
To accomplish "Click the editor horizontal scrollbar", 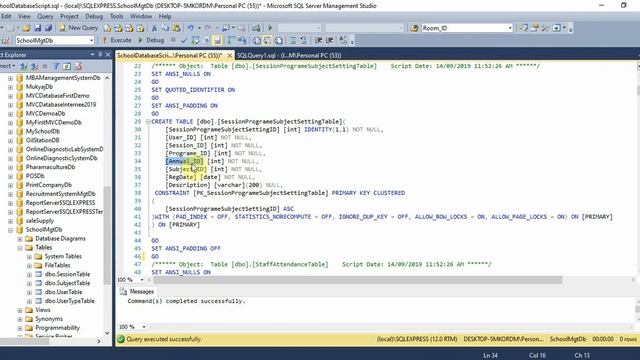I will pyautogui.click(x=358, y=280).
